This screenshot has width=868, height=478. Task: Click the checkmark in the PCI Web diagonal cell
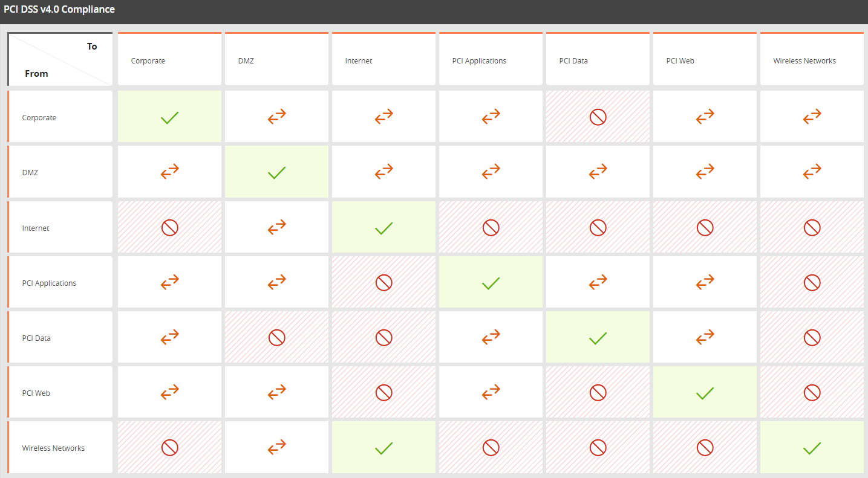point(705,392)
